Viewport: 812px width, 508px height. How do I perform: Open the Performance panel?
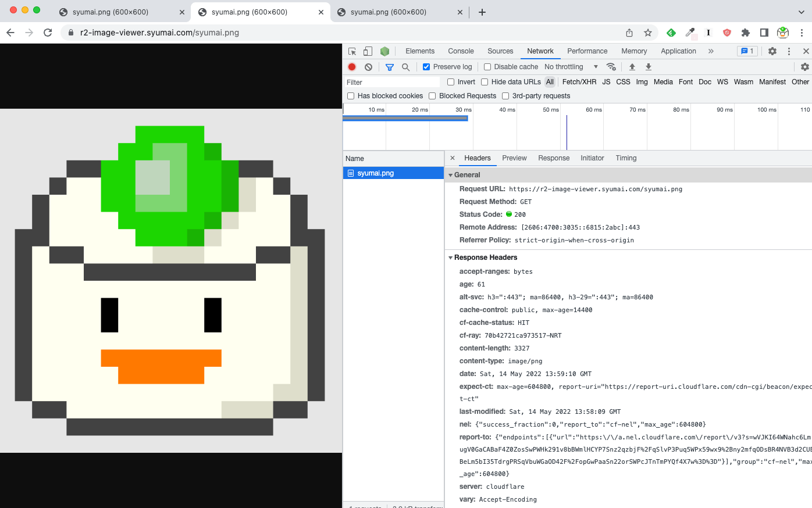pos(587,51)
